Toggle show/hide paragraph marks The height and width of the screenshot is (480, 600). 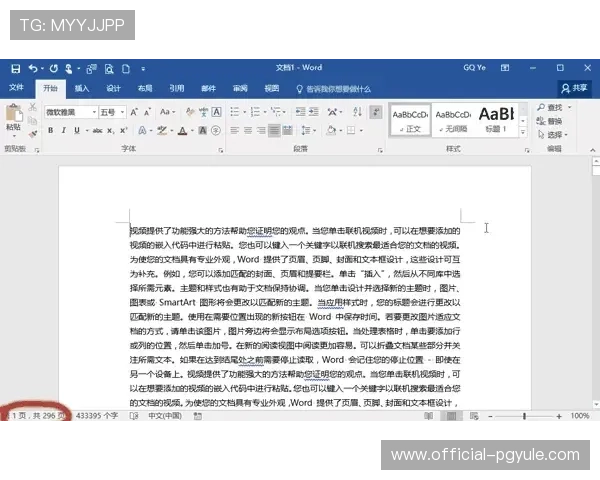tap(376, 112)
